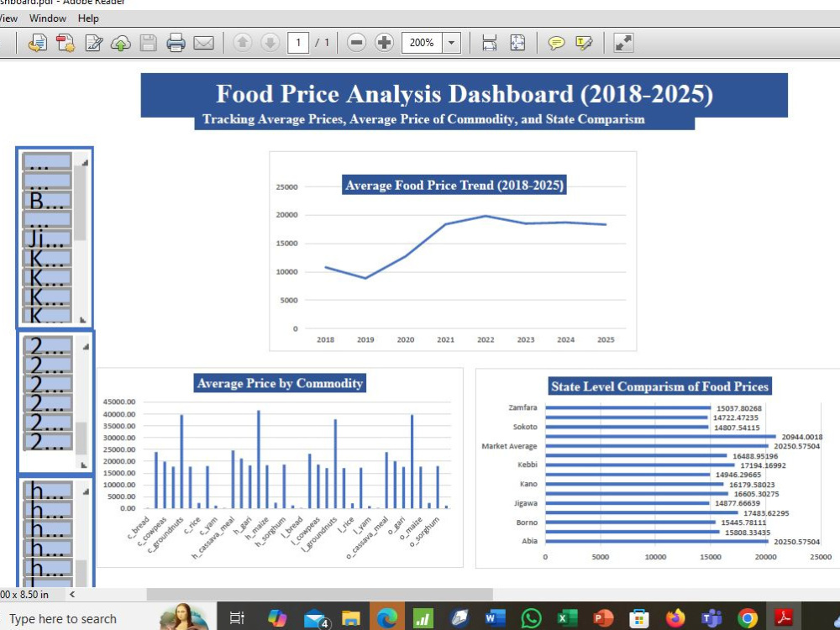Click the Fit Width scrolling icon
The height and width of the screenshot is (630, 840).
click(x=490, y=42)
